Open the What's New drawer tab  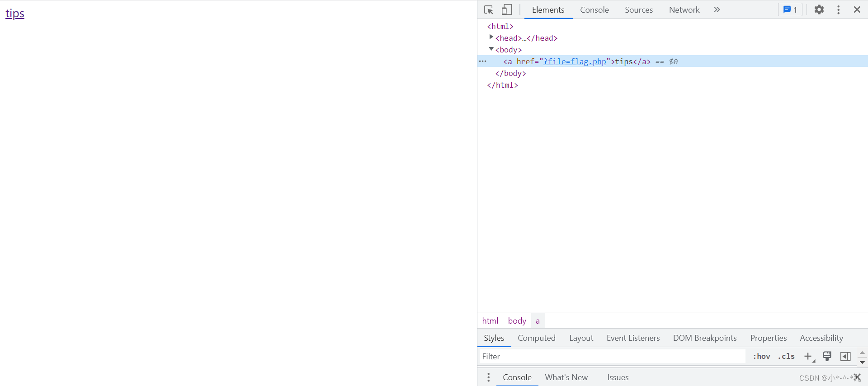pos(566,377)
